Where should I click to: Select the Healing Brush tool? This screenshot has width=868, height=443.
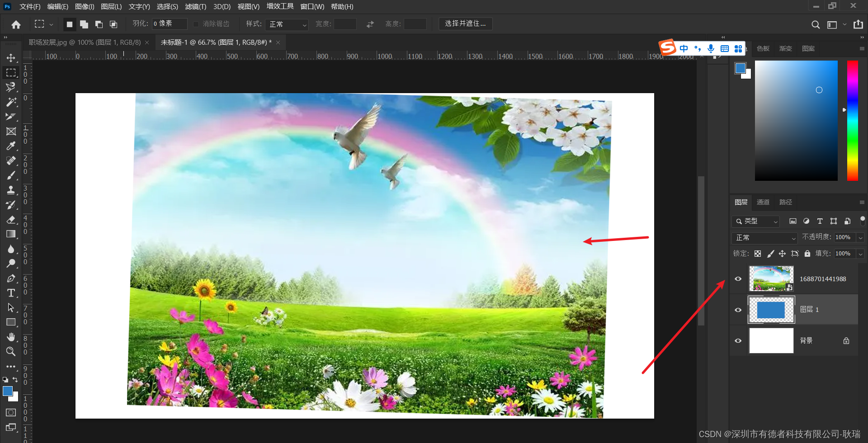tap(11, 161)
